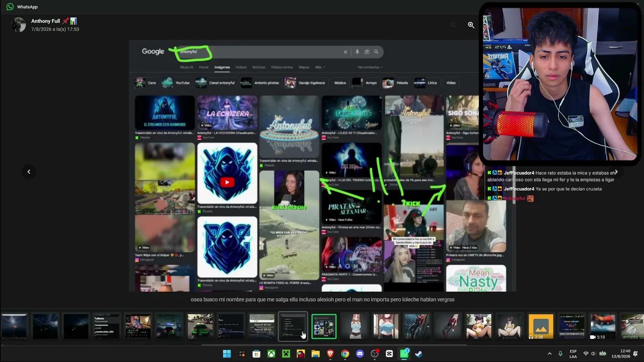Launch Xbox app from the taskbar

tap(271, 354)
